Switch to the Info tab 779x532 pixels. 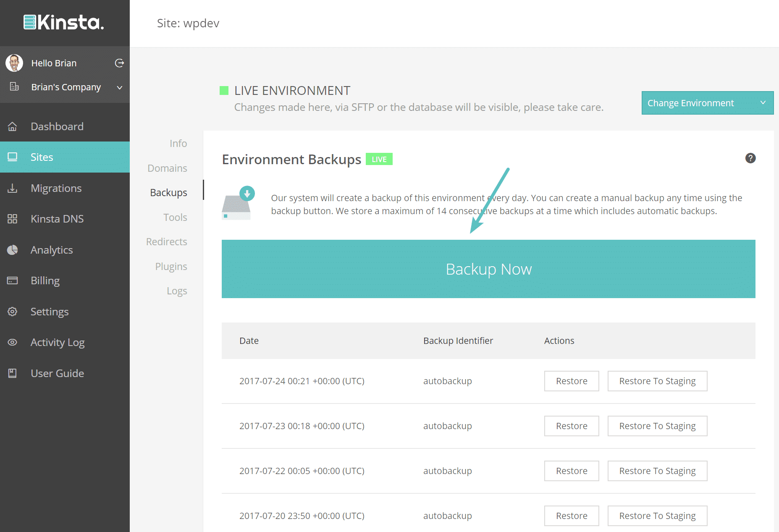tap(178, 143)
